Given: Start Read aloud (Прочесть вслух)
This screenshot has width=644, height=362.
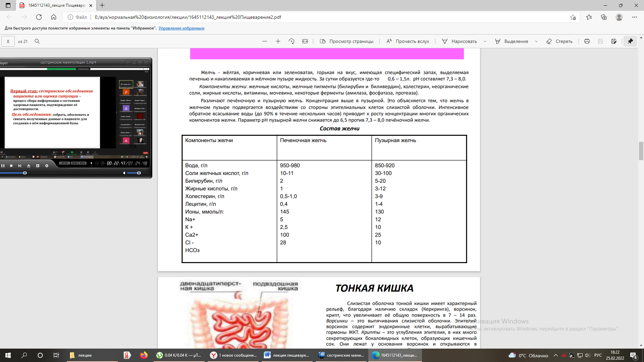Looking at the screenshot, I should (x=408, y=41).
